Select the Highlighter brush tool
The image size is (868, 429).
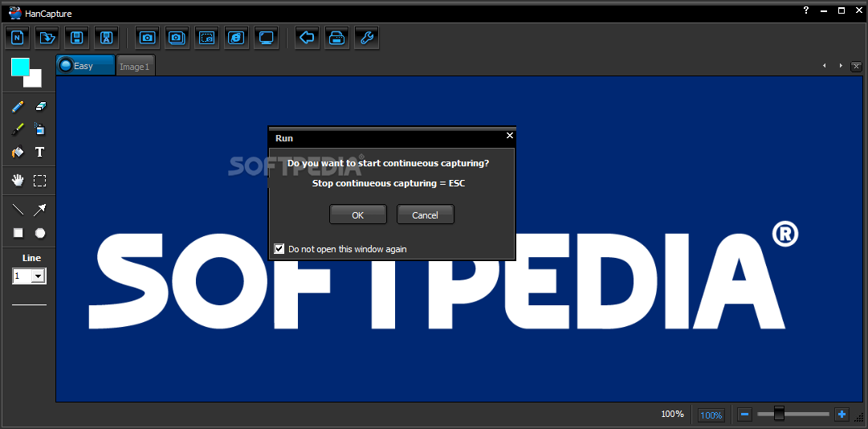pos(18,129)
